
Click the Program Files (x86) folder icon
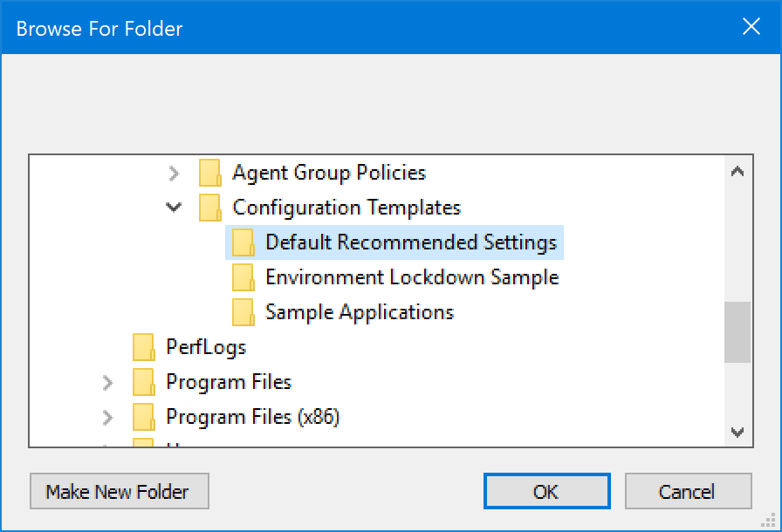(x=143, y=417)
